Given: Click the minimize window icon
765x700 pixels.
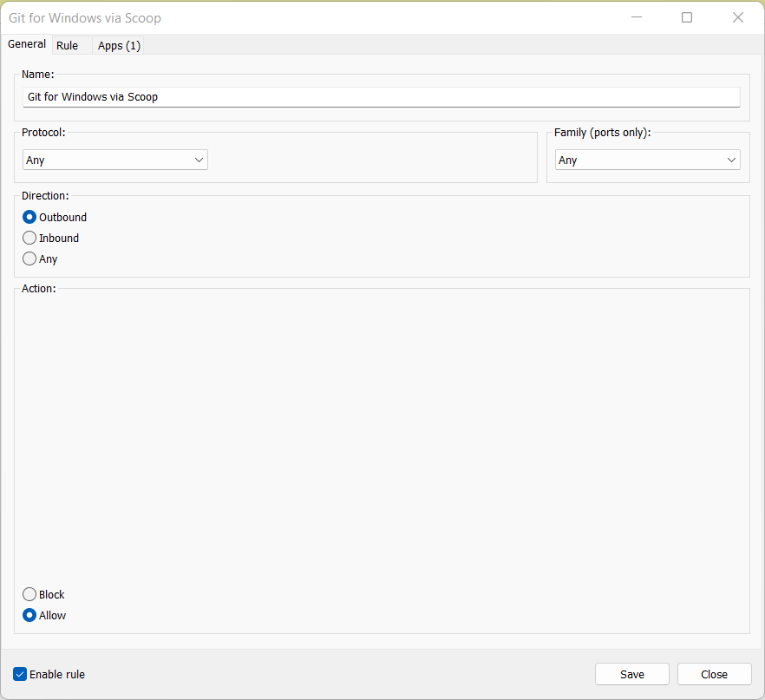Looking at the screenshot, I should (637, 17).
